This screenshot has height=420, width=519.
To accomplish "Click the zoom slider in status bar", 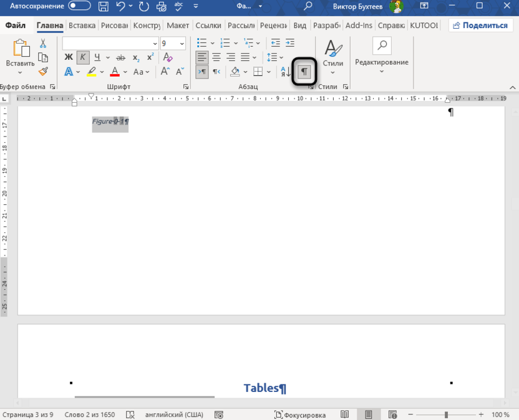I will pos(446,414).
